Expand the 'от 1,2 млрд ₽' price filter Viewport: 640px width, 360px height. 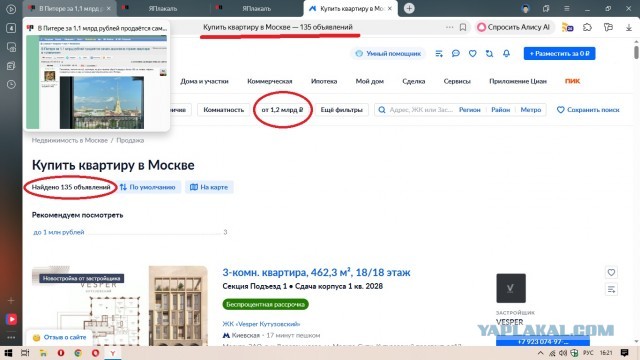tap(282, 110)
